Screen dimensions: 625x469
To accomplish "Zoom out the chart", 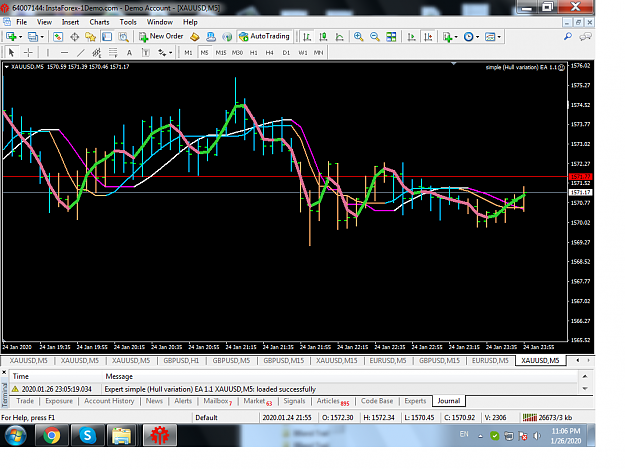I will point(375,37).
